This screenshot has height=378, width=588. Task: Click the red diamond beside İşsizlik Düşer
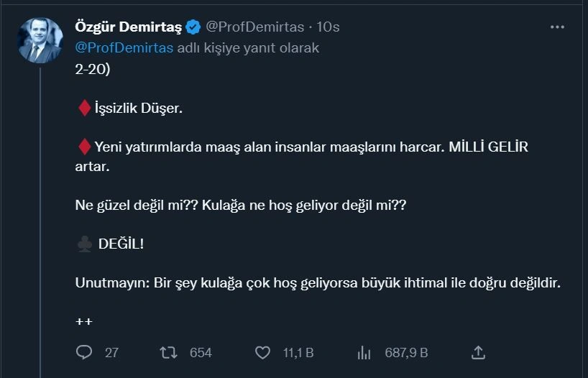pyautogui.click(x=84, y=109)
